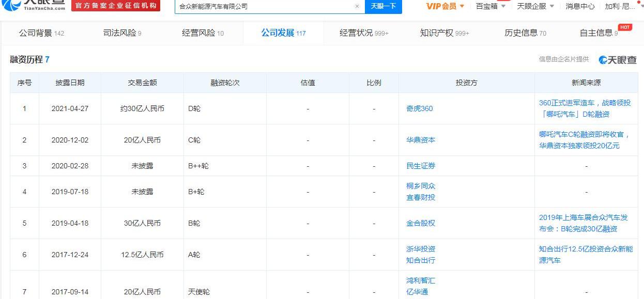The width and height of the screenshot is (644, 299).
Task: Click the 天眼查 logo beside 信息由企名片提供
Action: [618, 60]
